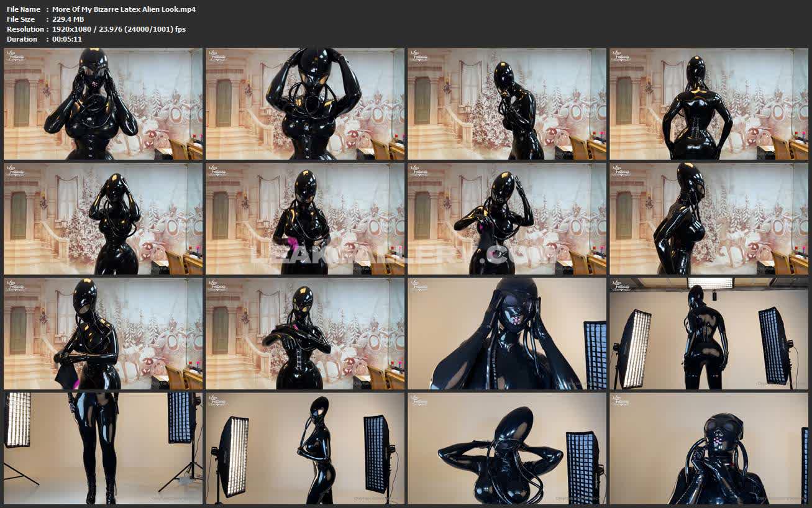Image resolution: width=812 pixels, height=508 pixels.
Task: Select winter-backdrop thumbnail showing side profile, hand at chin
Action: click(506, 104)
